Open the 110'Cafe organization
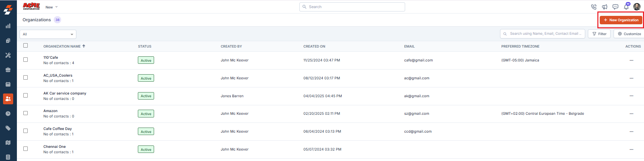 (51, 57)
